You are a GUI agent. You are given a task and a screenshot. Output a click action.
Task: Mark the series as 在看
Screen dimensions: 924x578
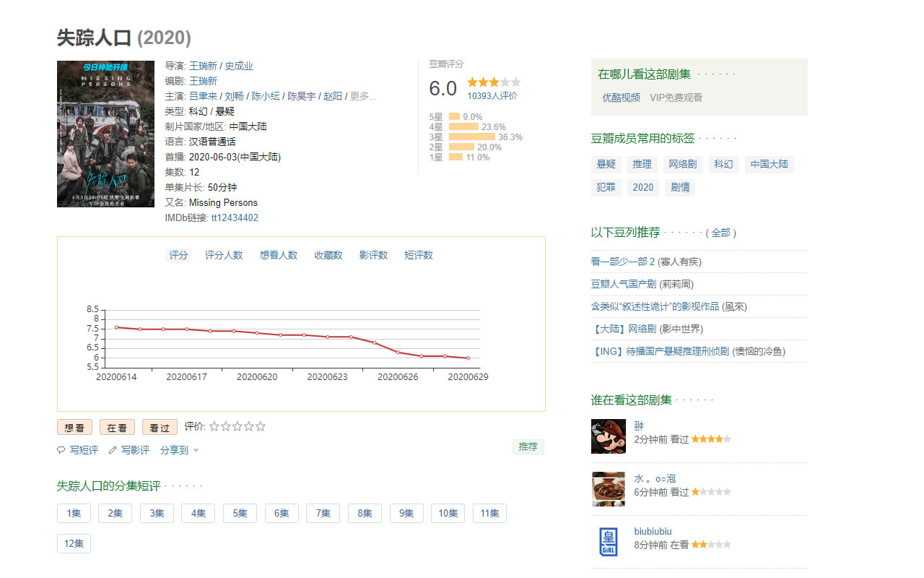click(x=117, y=427)
